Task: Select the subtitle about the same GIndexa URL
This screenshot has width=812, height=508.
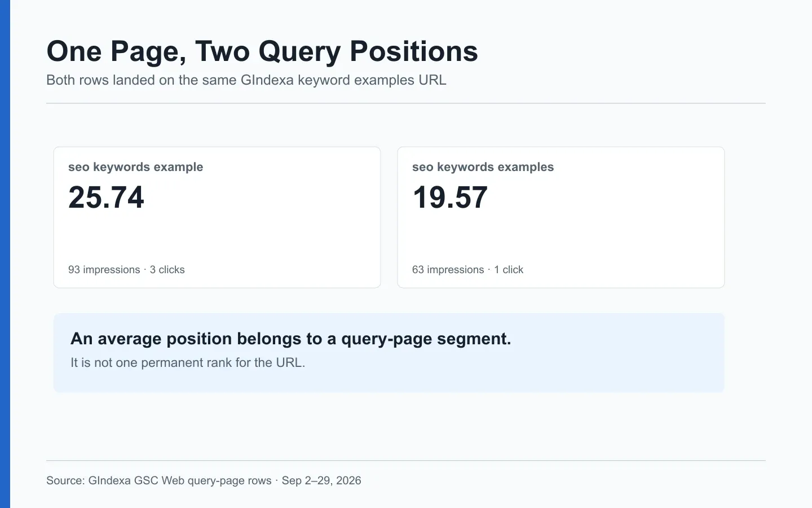Action: (246, 80)
